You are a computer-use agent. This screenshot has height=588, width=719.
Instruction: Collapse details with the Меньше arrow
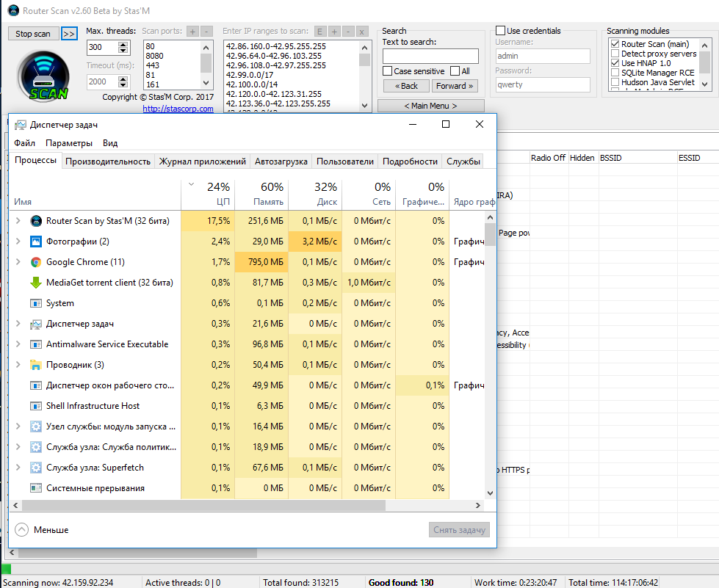(x=21, y=529)
